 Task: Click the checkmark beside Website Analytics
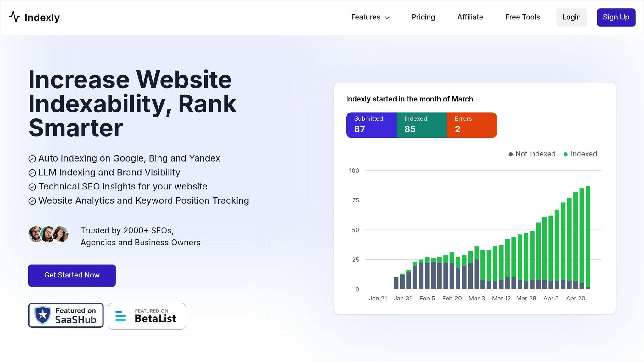(32, 201)
